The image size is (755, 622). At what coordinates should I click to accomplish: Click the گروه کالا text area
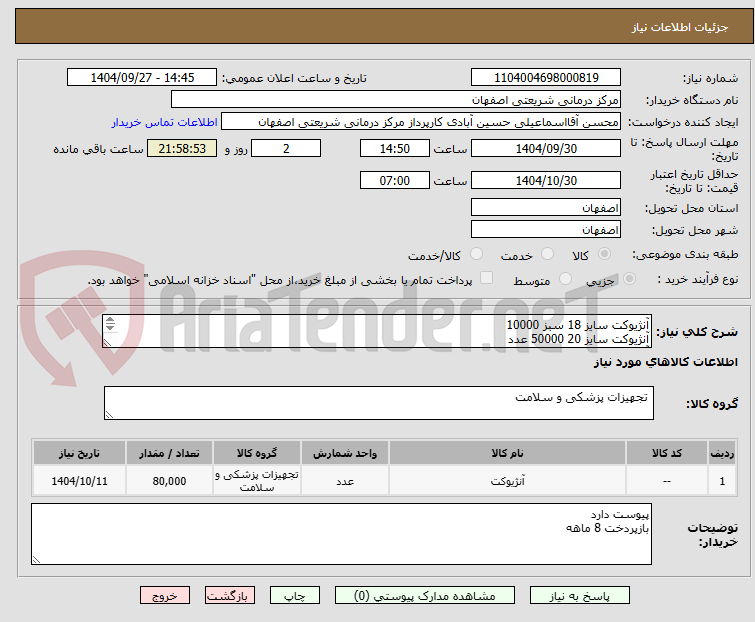378,402
